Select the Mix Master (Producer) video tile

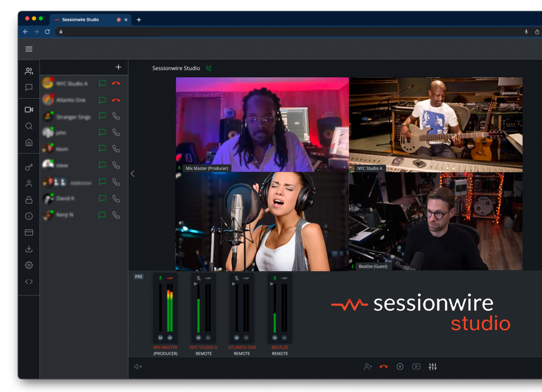(x=262, y=124)
